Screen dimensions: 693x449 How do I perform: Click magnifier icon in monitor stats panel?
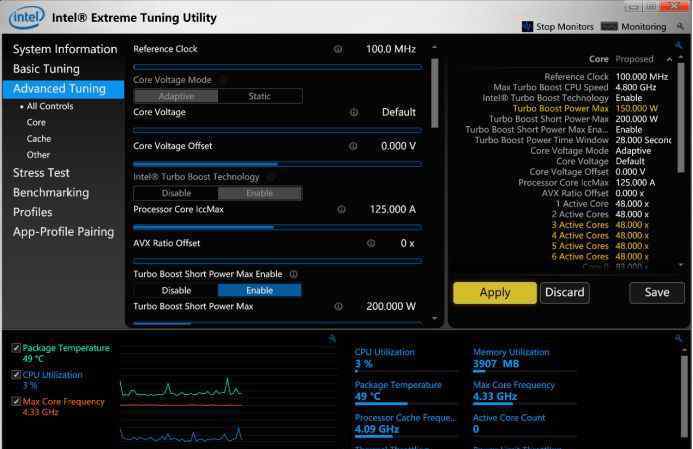pyautogui.click(x=678, y=339)
